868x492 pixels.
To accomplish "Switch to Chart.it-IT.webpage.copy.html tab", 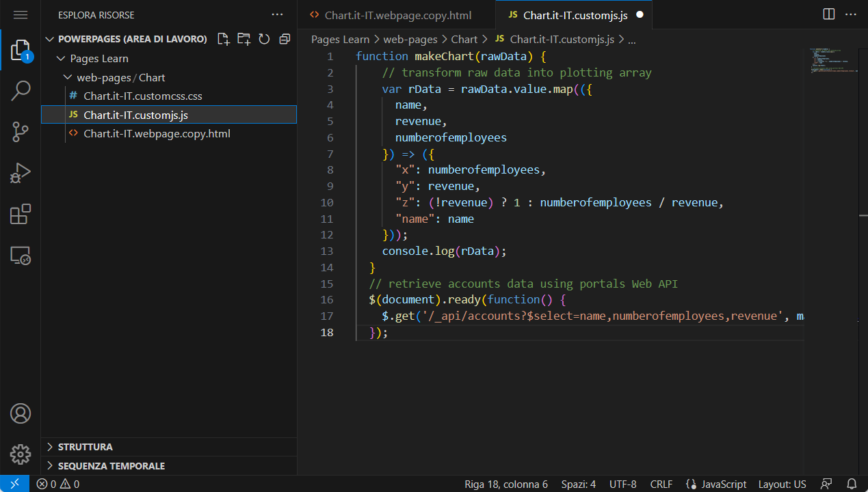I will [x=399, y=14].
